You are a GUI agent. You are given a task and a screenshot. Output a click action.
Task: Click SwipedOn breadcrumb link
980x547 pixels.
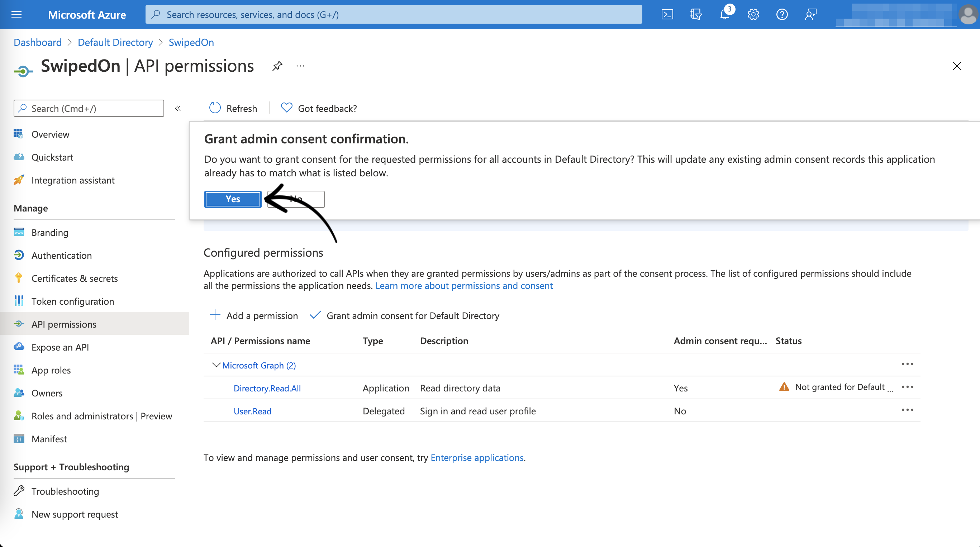click(191, 42)
